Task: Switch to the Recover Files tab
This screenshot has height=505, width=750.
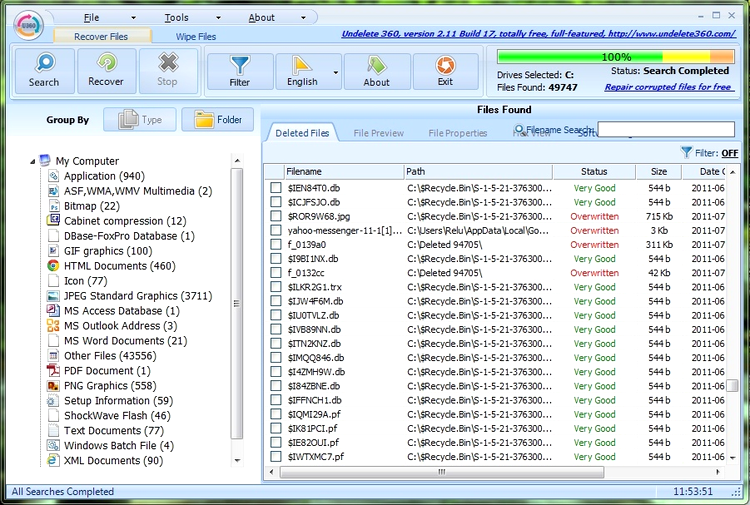Action: (x=101, y=36)
